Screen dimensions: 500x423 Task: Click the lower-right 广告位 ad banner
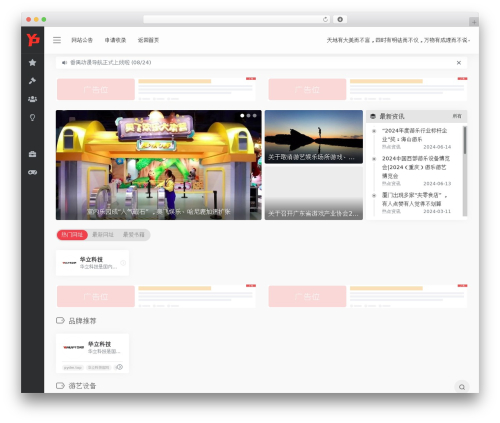pos(307,296)
